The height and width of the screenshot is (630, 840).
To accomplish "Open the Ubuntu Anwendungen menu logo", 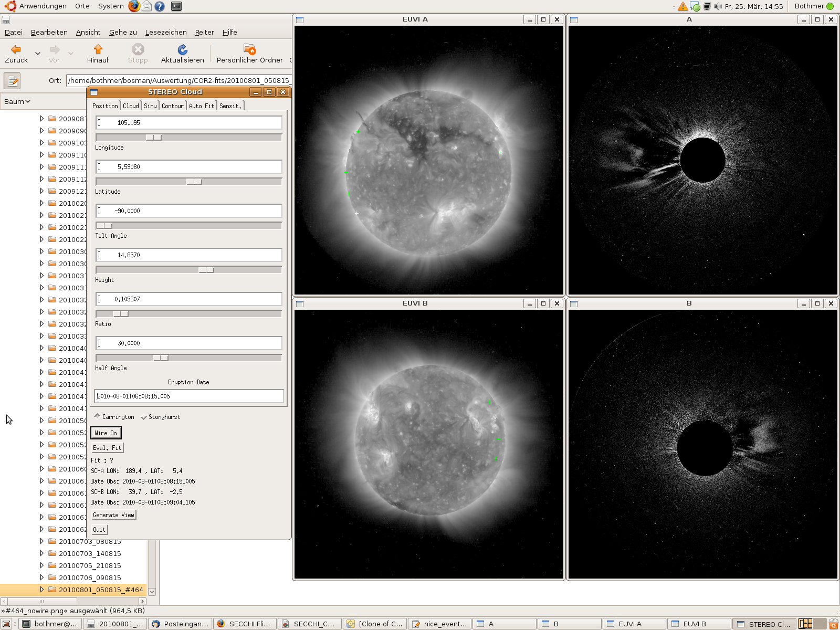I will [x=10, y=6].
